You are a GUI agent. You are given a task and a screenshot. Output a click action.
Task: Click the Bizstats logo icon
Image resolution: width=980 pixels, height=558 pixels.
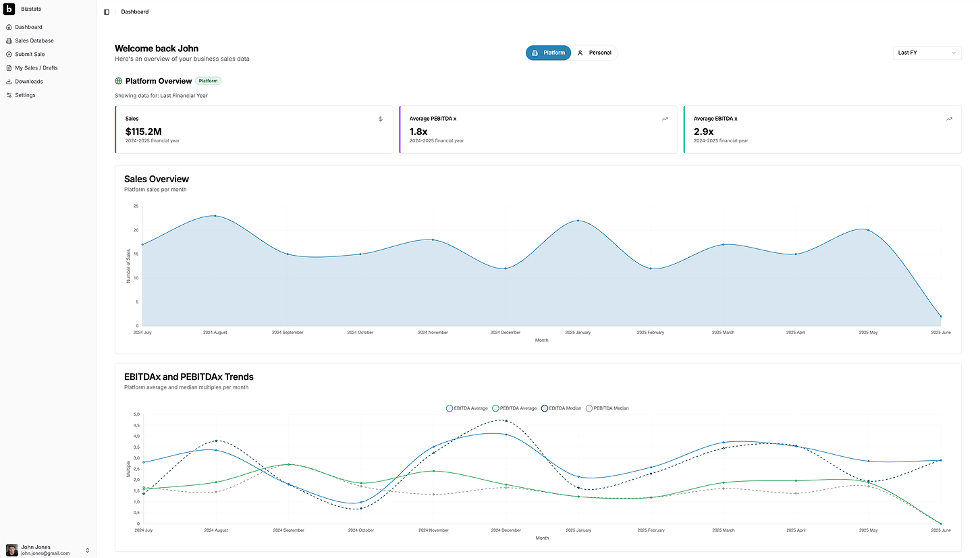[9, 9]
